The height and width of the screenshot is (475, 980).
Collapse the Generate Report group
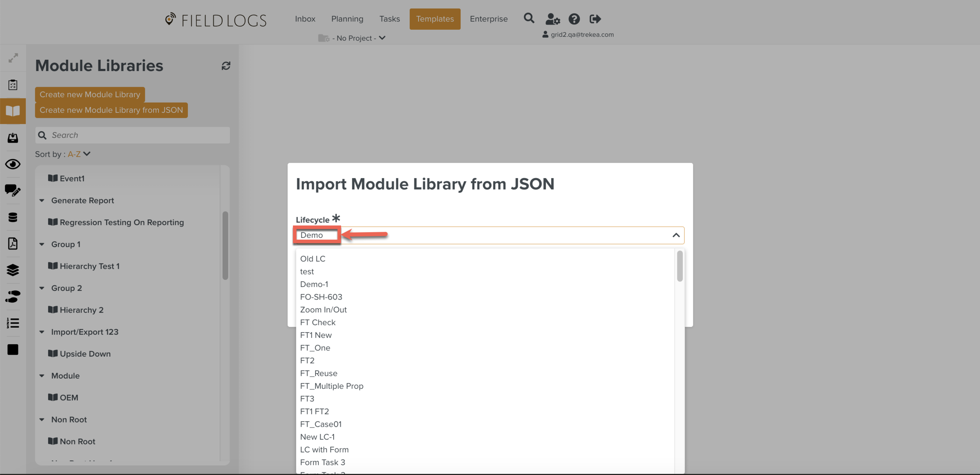pyautogui.click(x=42, y=200)
